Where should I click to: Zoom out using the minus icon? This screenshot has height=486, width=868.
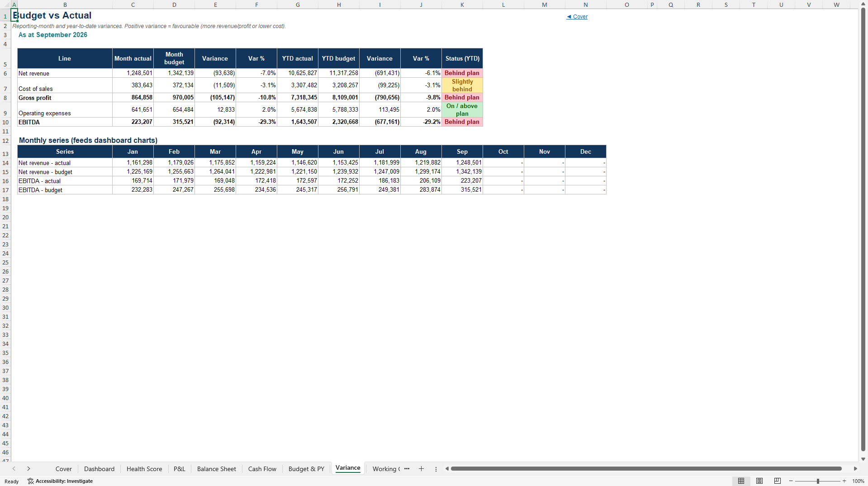pyautogui.click(x=791, y=481)
